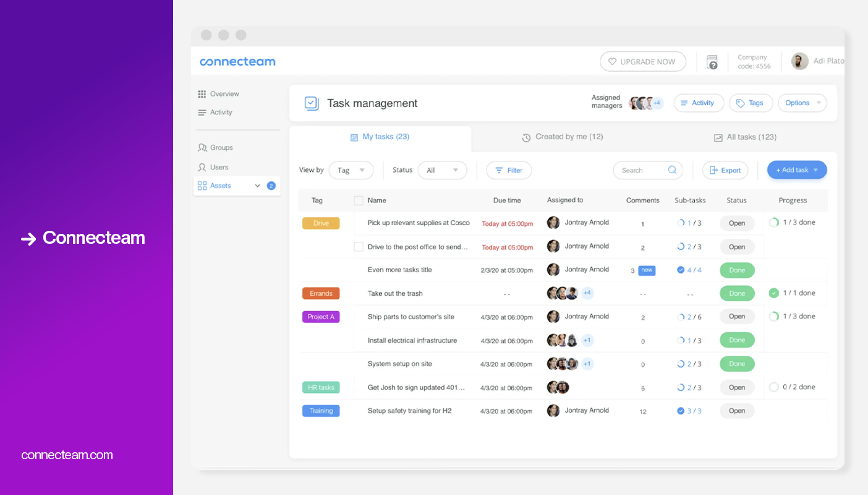Click the Activity lines icon in sidebar
The height and width of the screenshot is (495, 868).
point(202,113)
